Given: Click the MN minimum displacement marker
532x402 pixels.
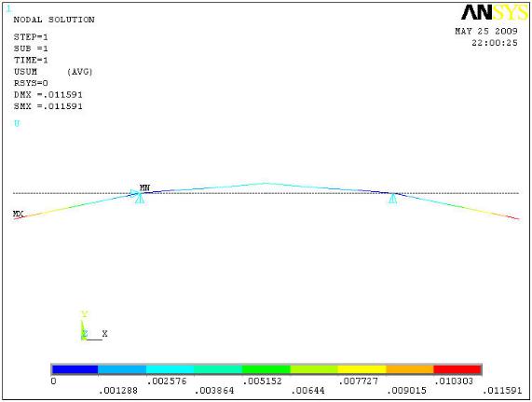Looking at the screenshot, I should [x=144, y=187].
